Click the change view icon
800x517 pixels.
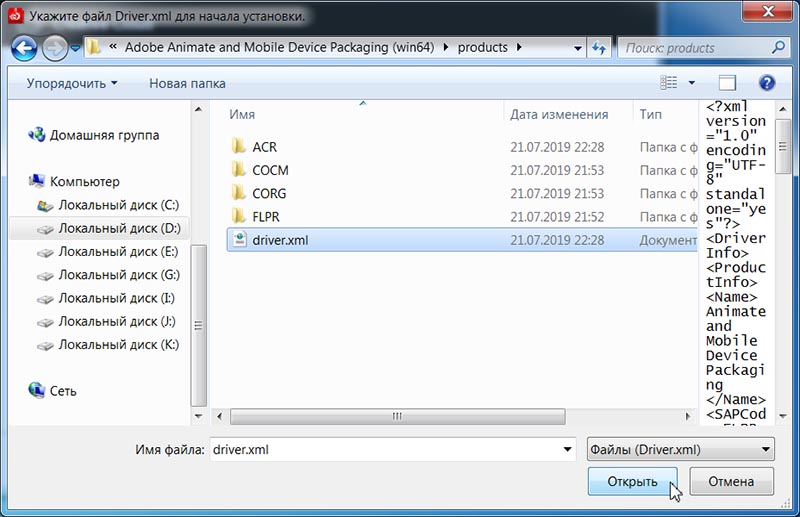[x=668, y=83]
